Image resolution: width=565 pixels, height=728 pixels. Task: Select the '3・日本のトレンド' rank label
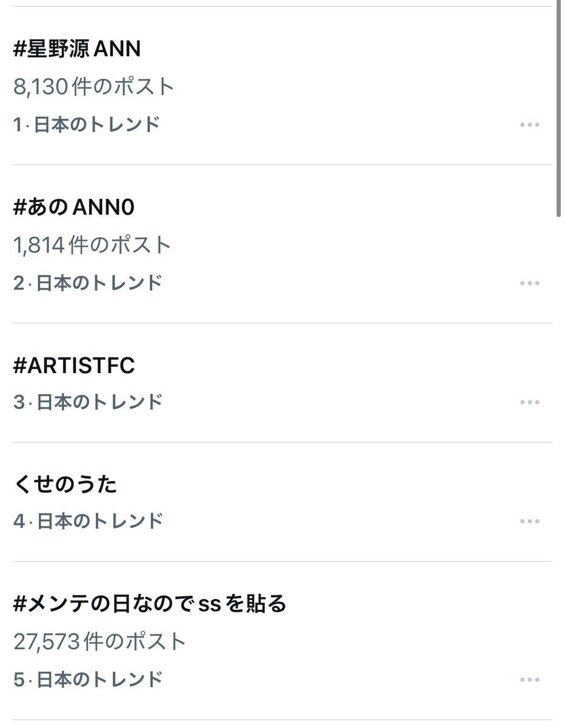coord(88,402)
